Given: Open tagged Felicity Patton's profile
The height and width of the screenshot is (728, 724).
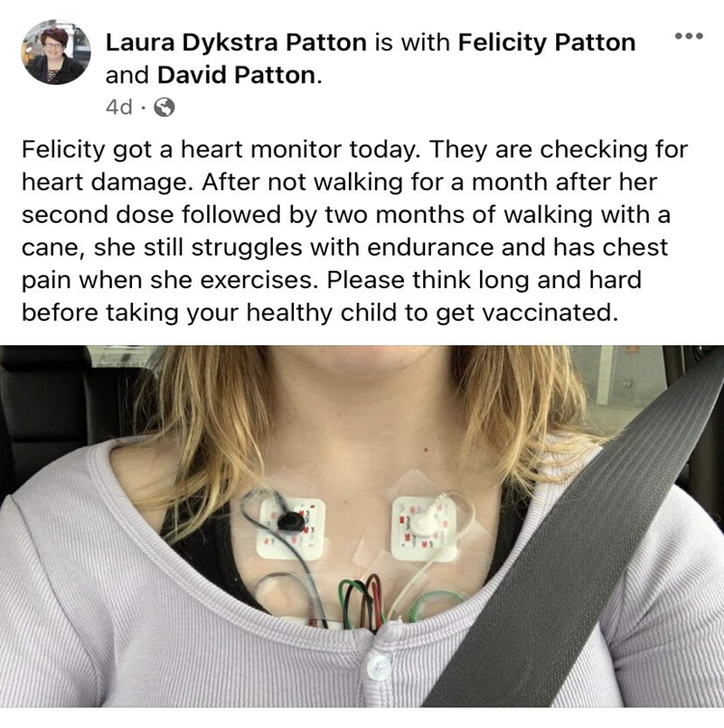Looking at the screenshot, I should [547, 42].
